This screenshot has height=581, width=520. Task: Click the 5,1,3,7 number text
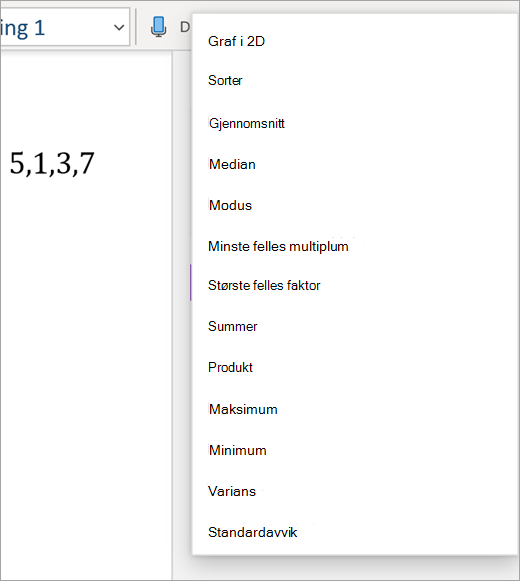point(52,163)
